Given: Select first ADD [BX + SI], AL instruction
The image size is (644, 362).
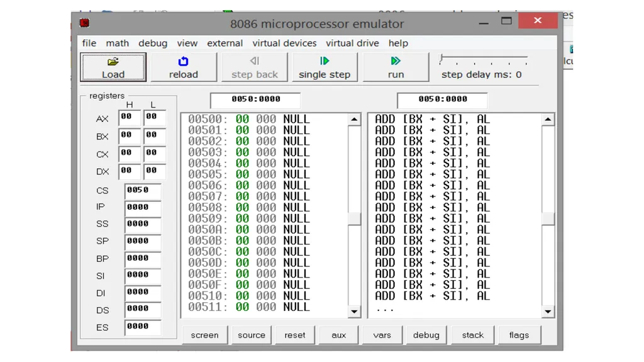Looking at the screenshot, I should click(433, 119).
